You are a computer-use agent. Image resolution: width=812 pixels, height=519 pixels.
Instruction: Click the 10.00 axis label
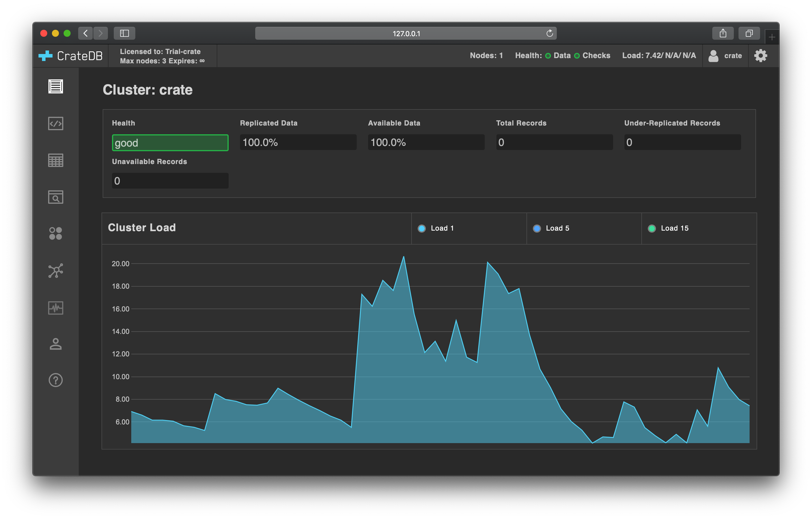point(120,377)
